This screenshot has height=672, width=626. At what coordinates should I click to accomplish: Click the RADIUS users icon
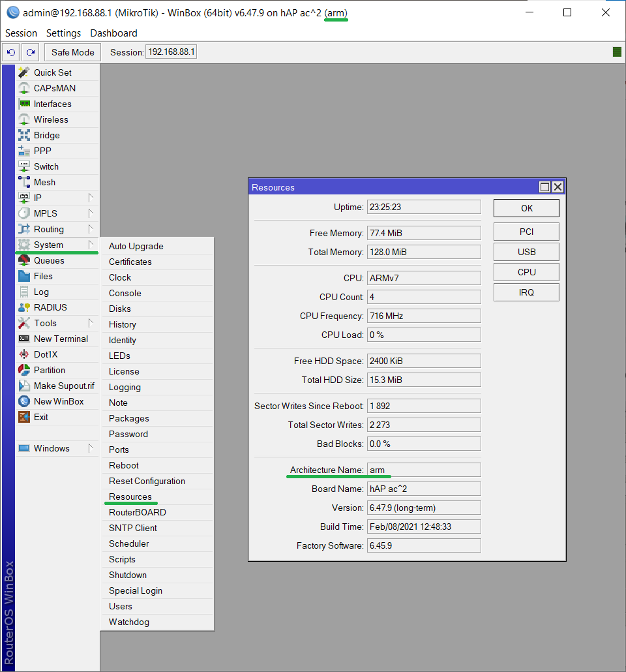pyautogui.click(x=24, y=307)
